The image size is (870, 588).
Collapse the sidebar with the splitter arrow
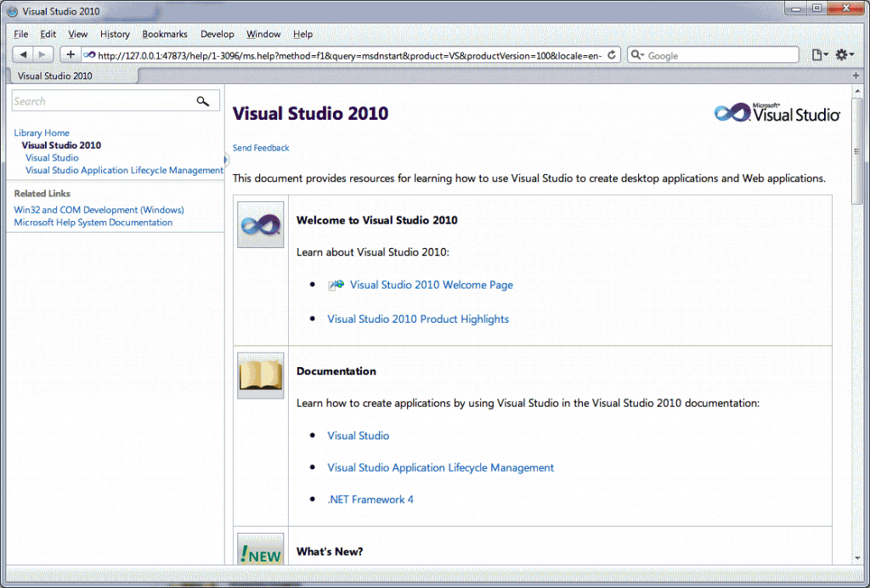(x=226, y=160)
